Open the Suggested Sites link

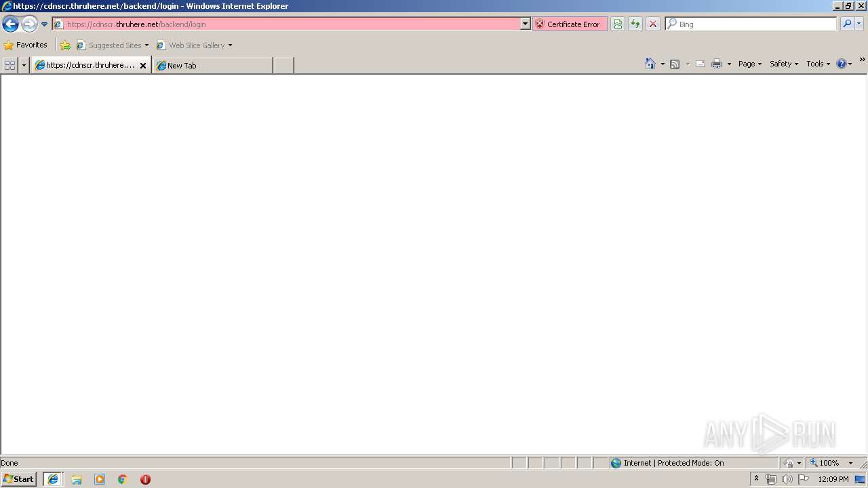(x=112, y=45)
